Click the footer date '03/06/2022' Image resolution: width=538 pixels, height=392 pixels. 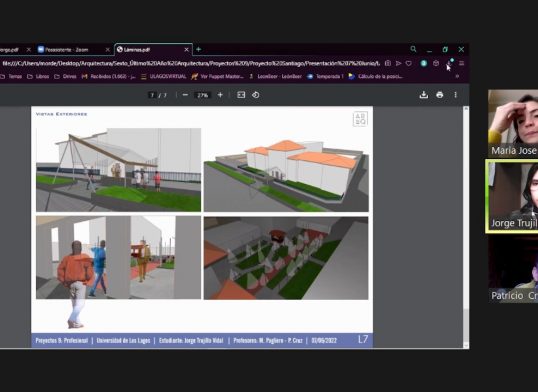pos(324,341)
